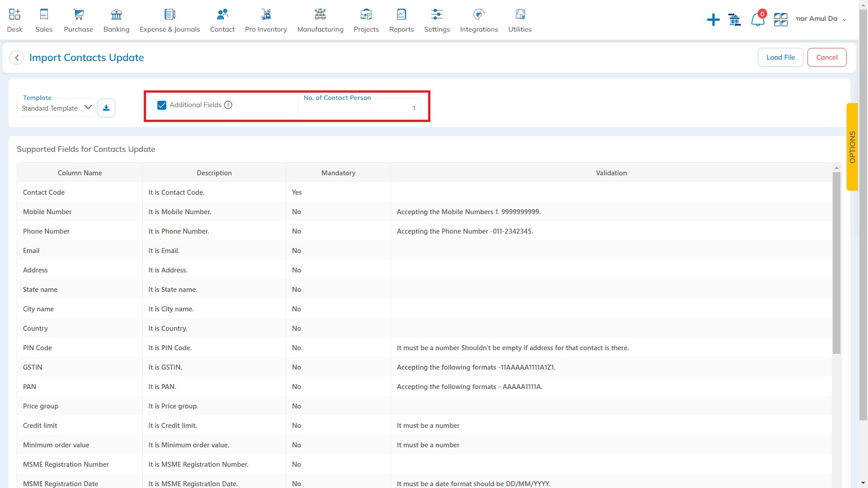
Task: Click the GSTIN format validation text
Action: pyautogui.click(x=476, y=367)
